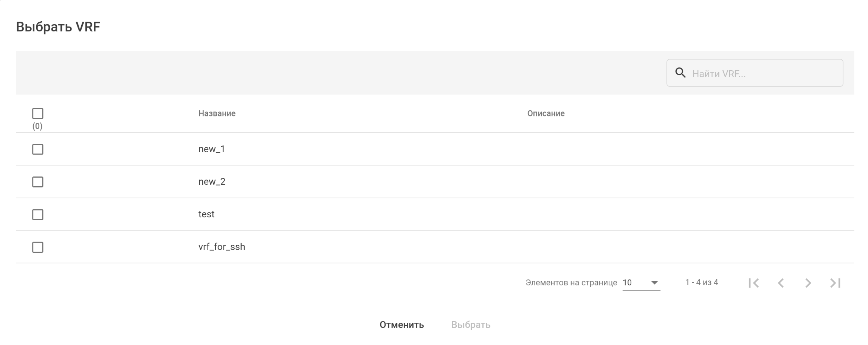
Task: Tick the vrf_for_ssh checkbox
Action: pos(38,247)
